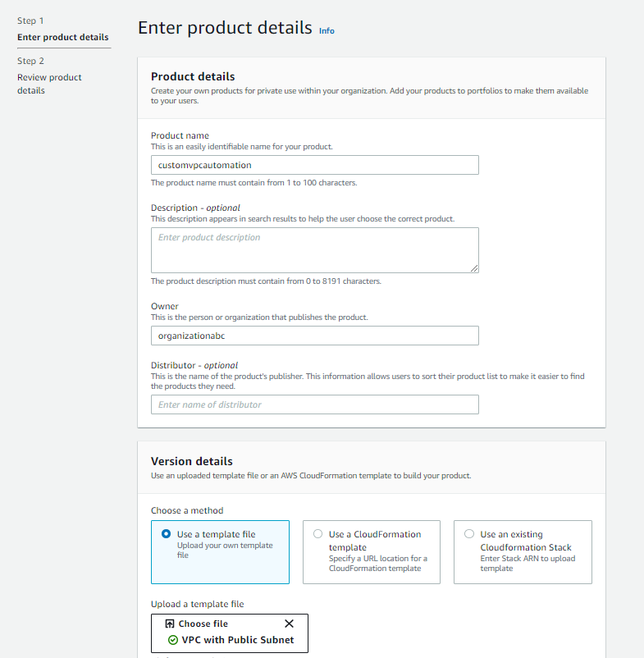The image size is (644, 658).
Task: Select the "Use a CloudFormation template" radio button
Action: point(318,533)
